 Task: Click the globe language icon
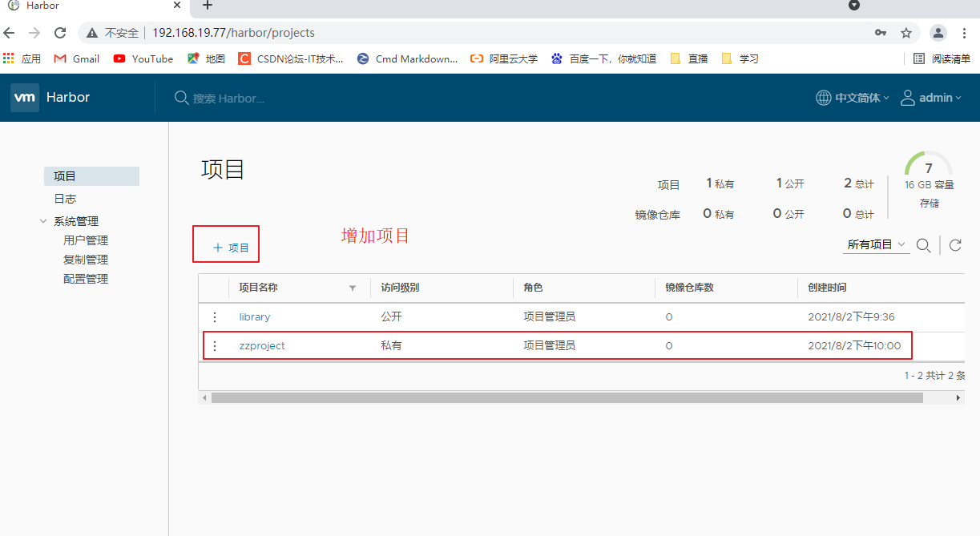(x=824, y=98)
